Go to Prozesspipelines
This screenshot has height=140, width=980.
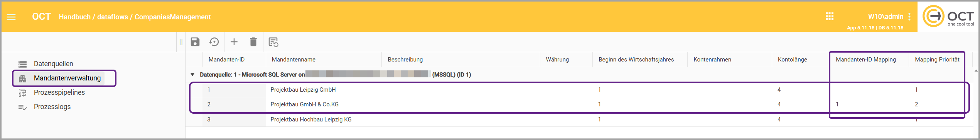click(59, 92)
